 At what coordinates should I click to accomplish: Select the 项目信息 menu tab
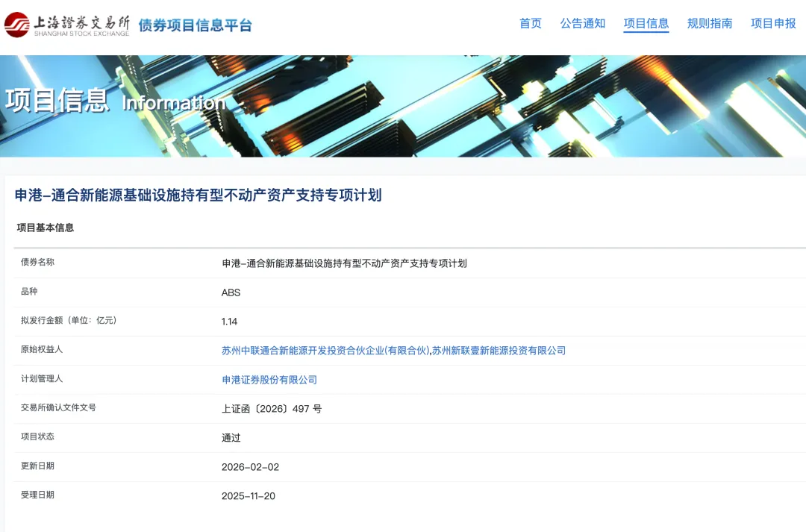(x=646, y=23)
